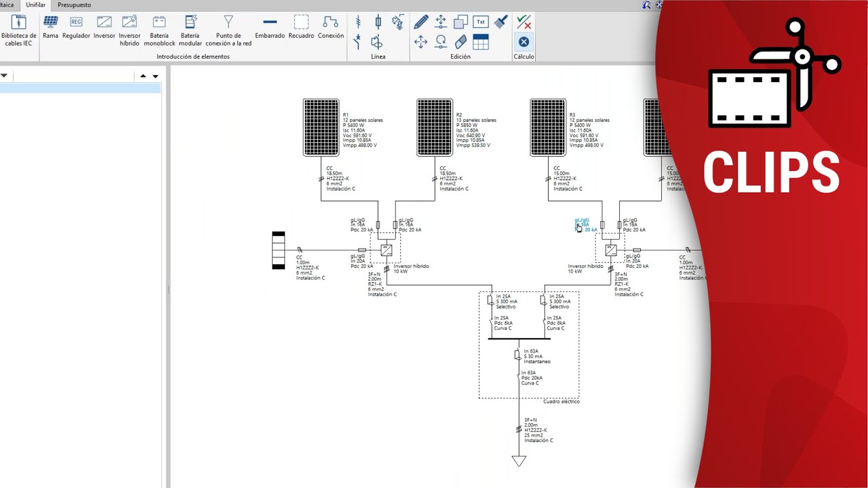Select the fuse icon in Línea group
The width and height of the screenshot is (868, 488).
[x=378, y=22]
